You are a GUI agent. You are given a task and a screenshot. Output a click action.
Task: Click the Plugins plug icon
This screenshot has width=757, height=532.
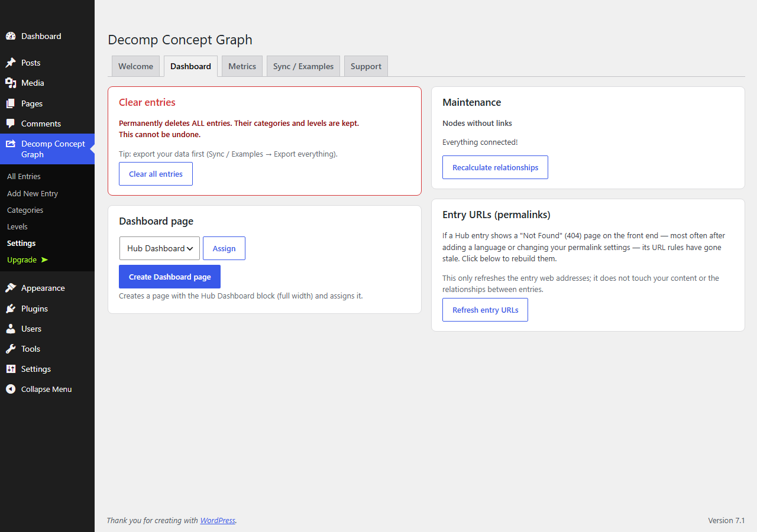[11, 309]
